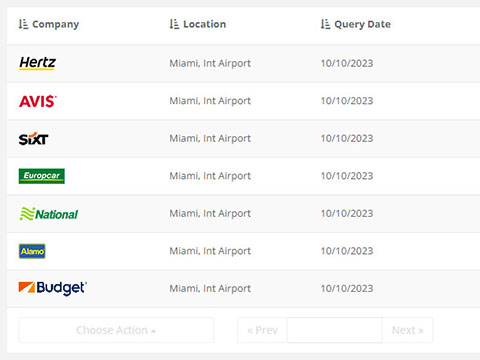Open the SIXT logo entry
Screen dimensions: 480x360
(x=33, y=139)
